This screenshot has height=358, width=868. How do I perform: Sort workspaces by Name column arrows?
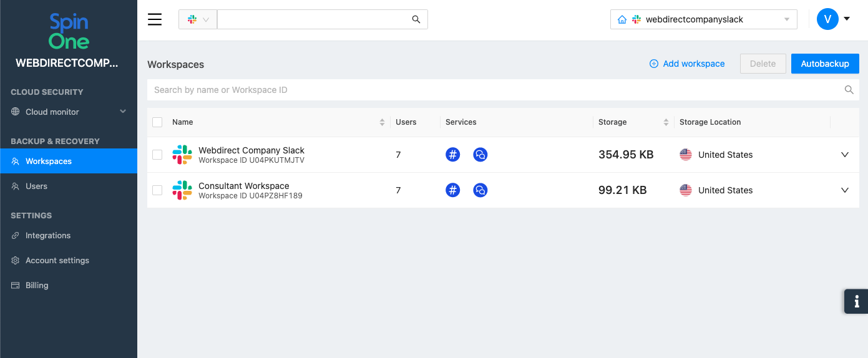[382, 122]
